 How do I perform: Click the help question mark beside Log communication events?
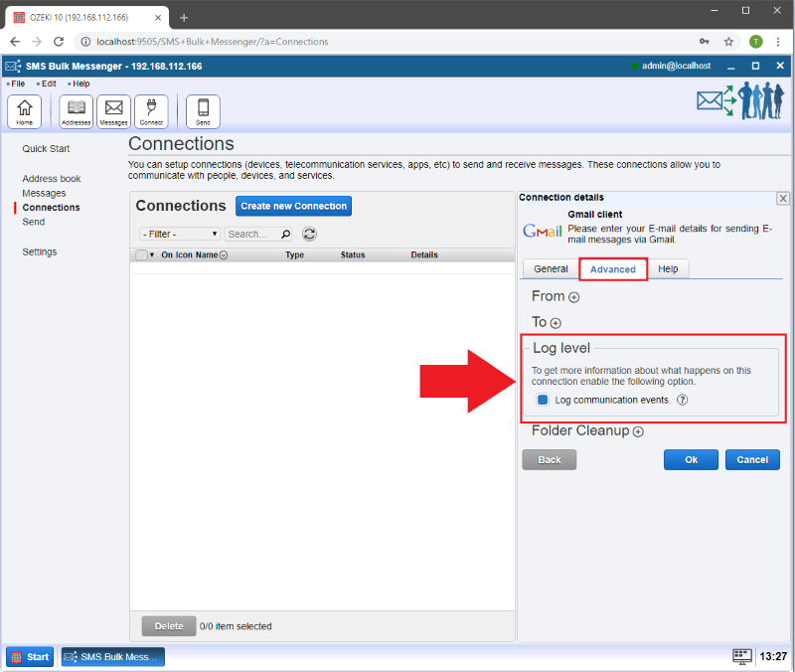(x=683, y=400)
